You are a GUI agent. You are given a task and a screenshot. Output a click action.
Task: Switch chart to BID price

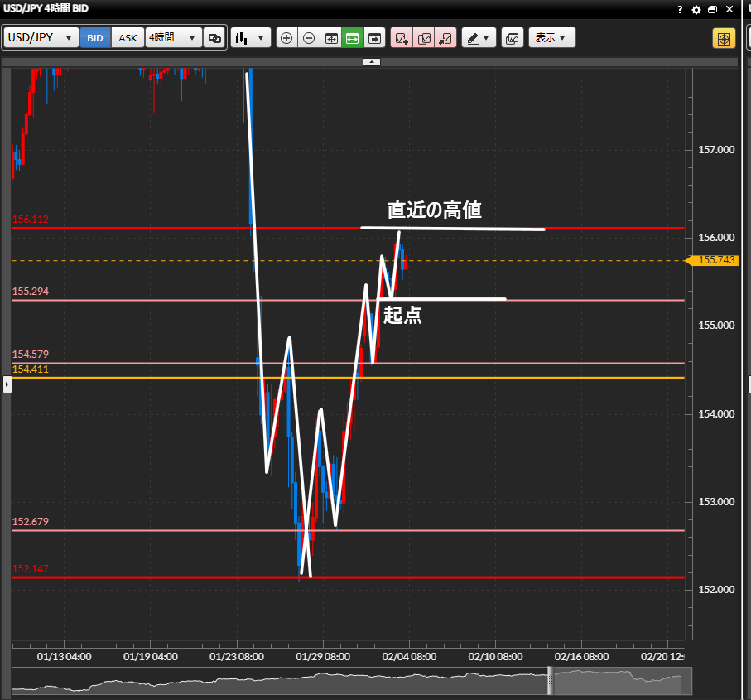click(95, 38)
